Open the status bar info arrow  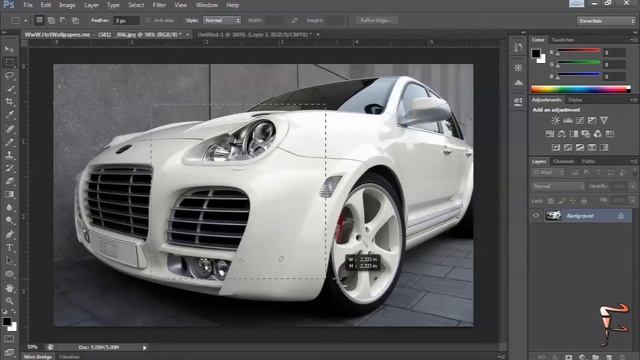pyautogui.click(x=145, y=347)
